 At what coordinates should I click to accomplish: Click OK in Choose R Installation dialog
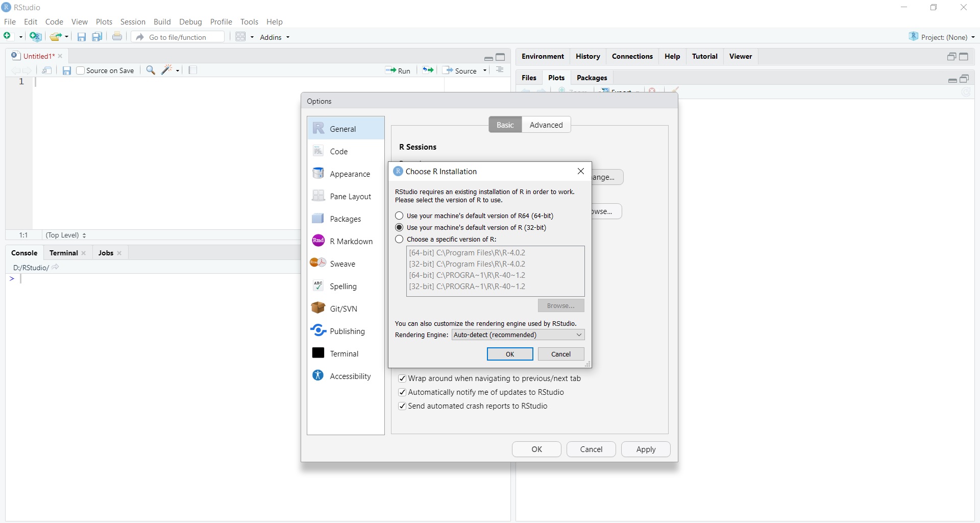click(x=509, y=354)
